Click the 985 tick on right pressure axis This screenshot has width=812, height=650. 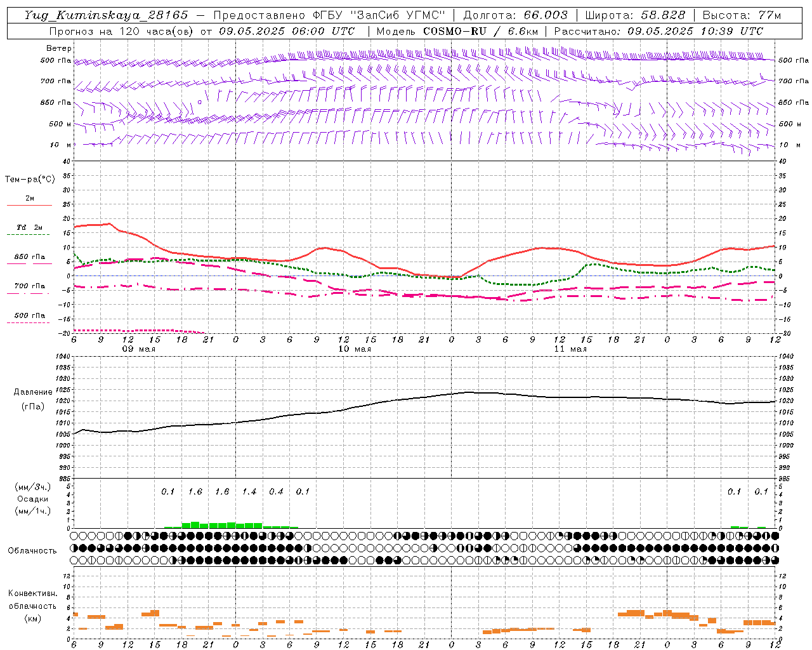click(785, 479)
